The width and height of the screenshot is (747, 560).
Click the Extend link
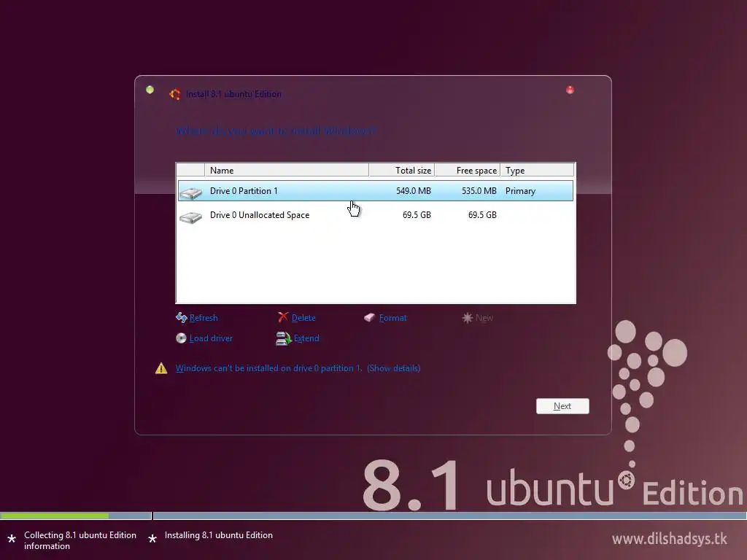[x=306, y=338]
